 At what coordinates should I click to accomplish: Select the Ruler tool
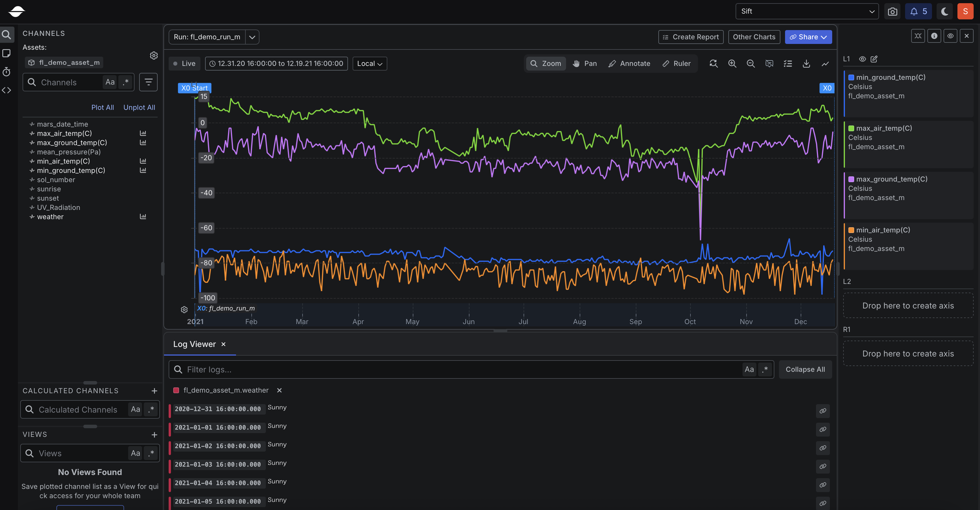(x=676, y=64)
